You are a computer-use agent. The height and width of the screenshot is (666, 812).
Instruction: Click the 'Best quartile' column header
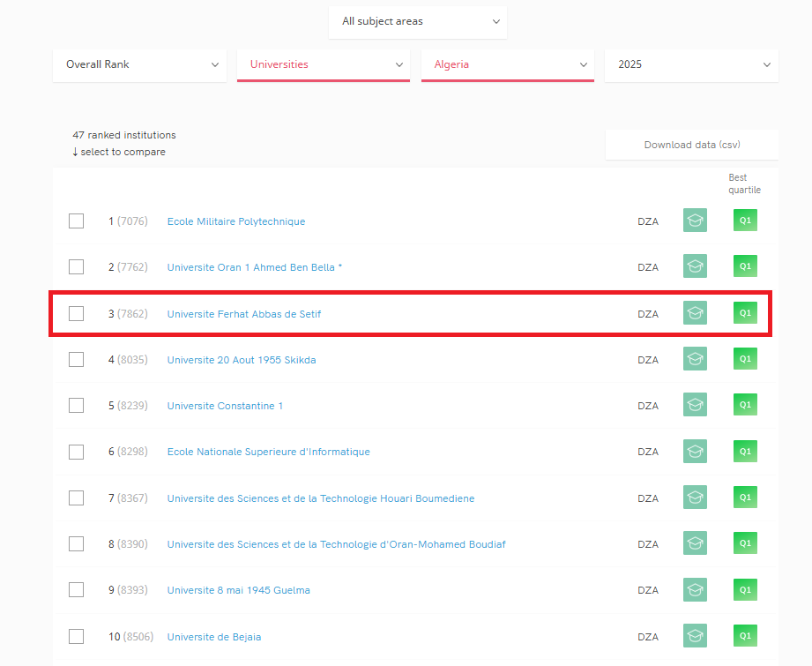(745, 183)
